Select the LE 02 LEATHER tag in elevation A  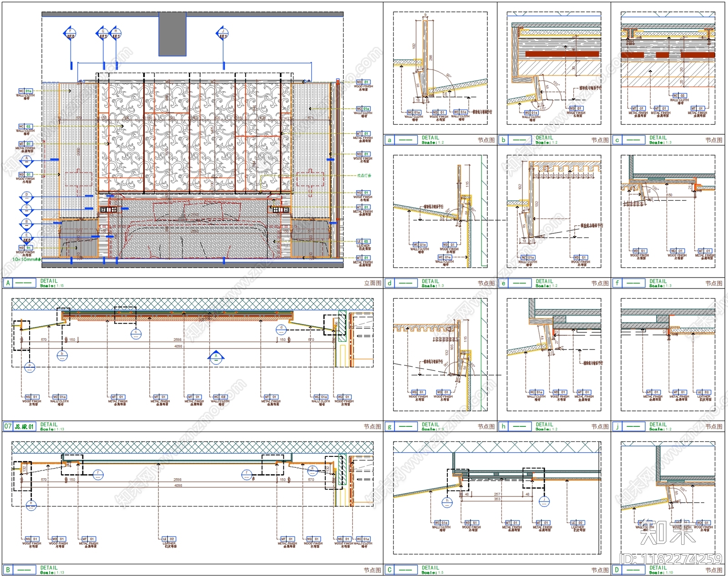[363, 244]
